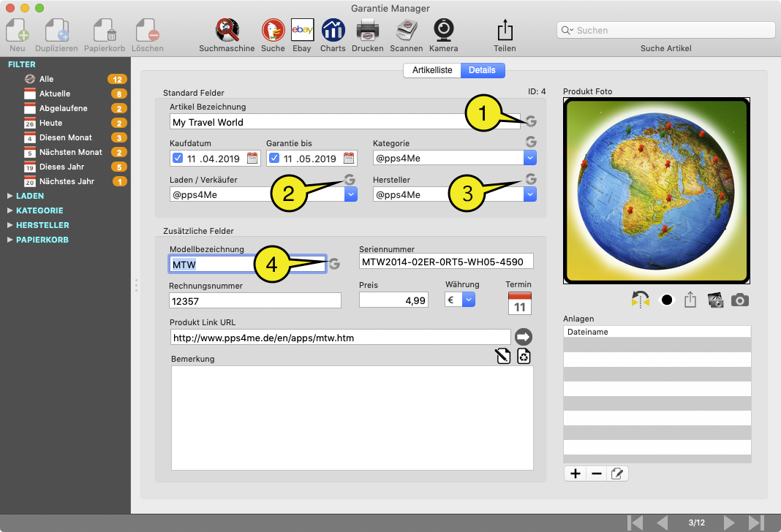Image resolution: width=781 pixels, height=532 pixels.
Task: Open the Hersteller dropdown
Action: 530,194
